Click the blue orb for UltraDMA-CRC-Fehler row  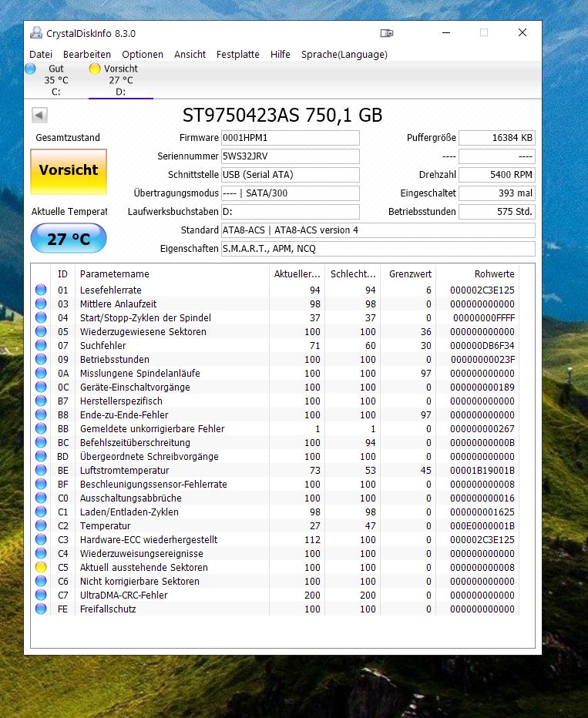pos(41,595)
